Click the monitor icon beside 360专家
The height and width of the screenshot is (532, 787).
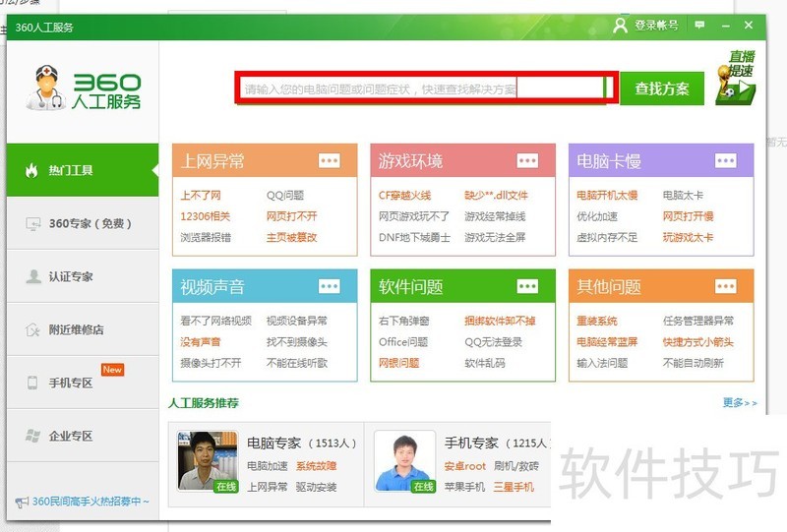33,224
